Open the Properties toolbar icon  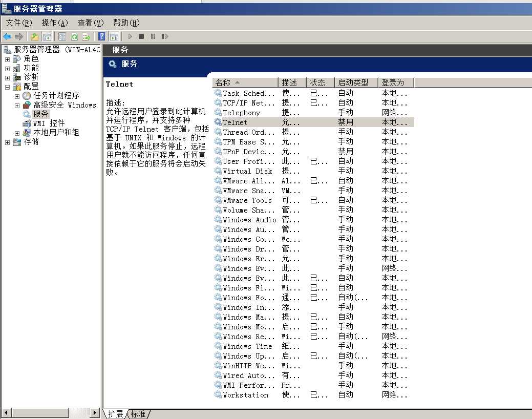pyautogui.click(x=62, y=36)
